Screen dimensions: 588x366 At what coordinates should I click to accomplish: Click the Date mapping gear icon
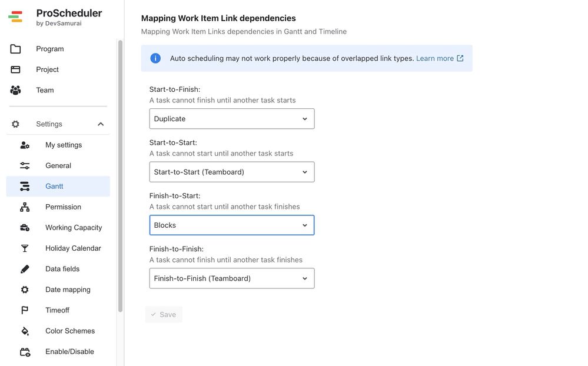[24, 288]
